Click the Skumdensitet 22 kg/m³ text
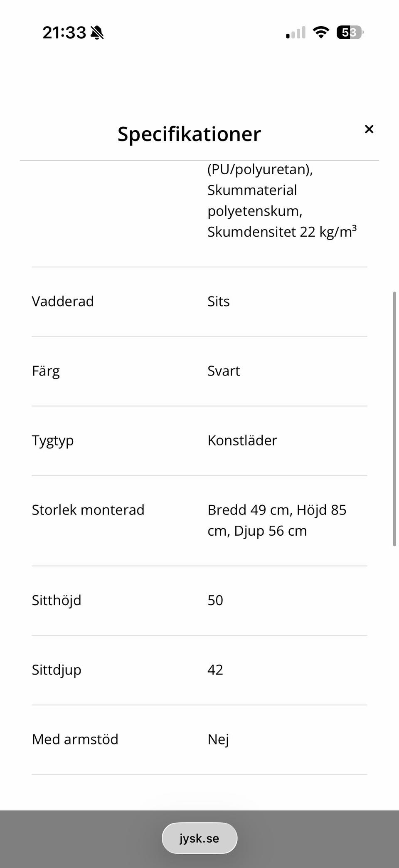The image size is (399, 868). pos(282,232)
